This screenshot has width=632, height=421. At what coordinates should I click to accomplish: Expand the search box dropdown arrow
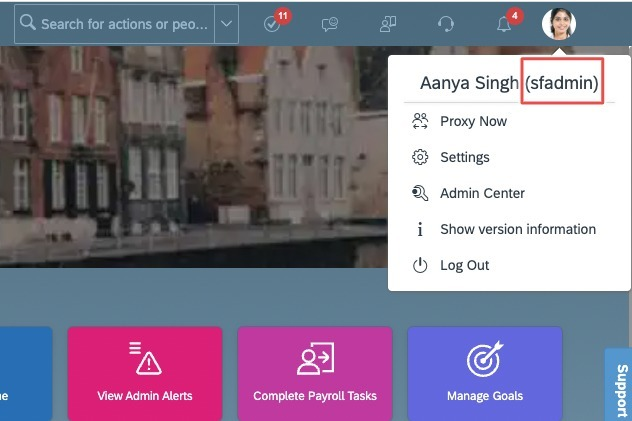point(227,24)
